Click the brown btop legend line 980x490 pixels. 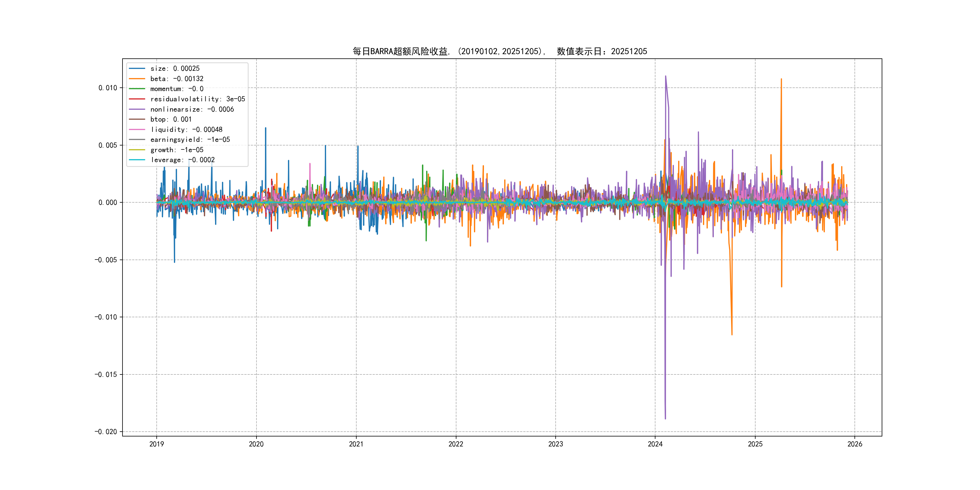(137, 119)
